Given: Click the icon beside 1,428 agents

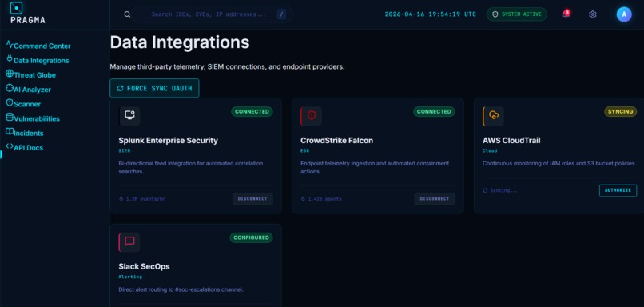Looking at the screenshot, I should pos(303,199).
